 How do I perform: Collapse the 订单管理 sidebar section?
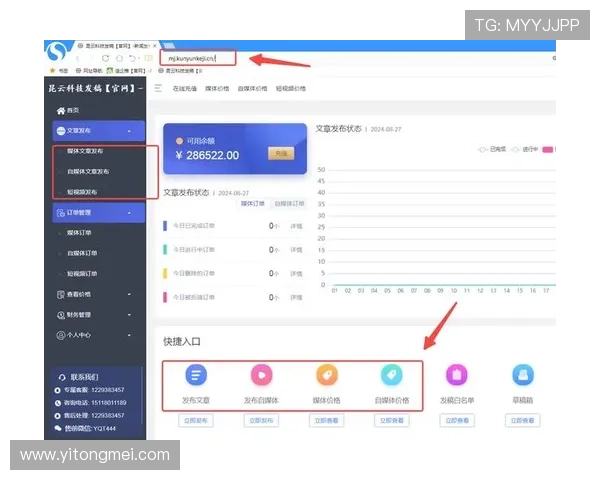pyautogui.click(x=129, y=212)
